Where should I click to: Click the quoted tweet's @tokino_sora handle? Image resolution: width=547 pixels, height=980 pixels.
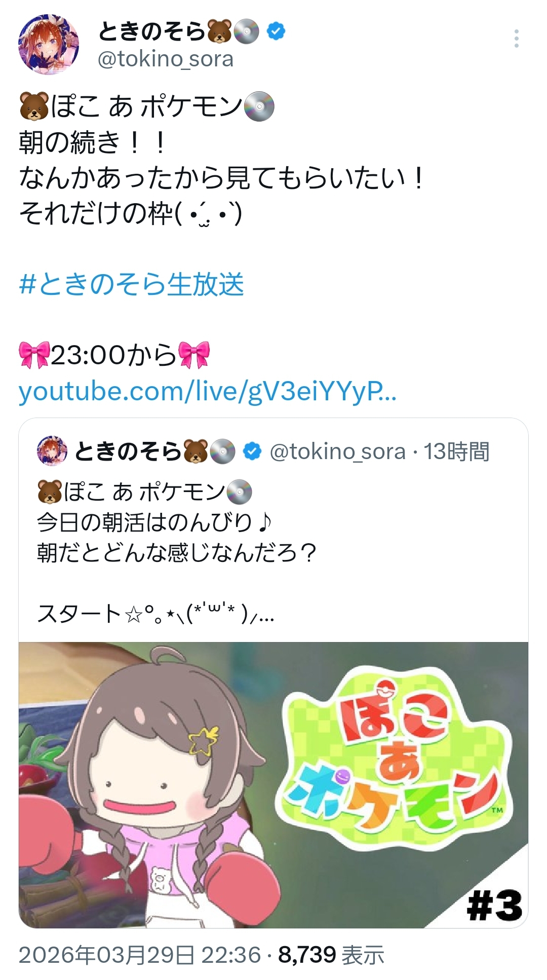[338, 451]
